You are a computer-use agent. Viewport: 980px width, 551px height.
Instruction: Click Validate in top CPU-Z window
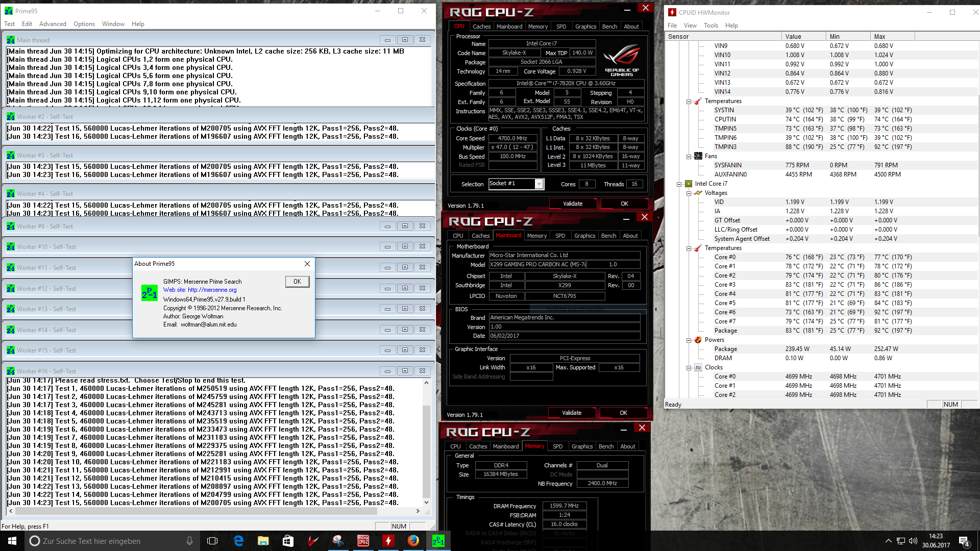click(x=573, y=204)
